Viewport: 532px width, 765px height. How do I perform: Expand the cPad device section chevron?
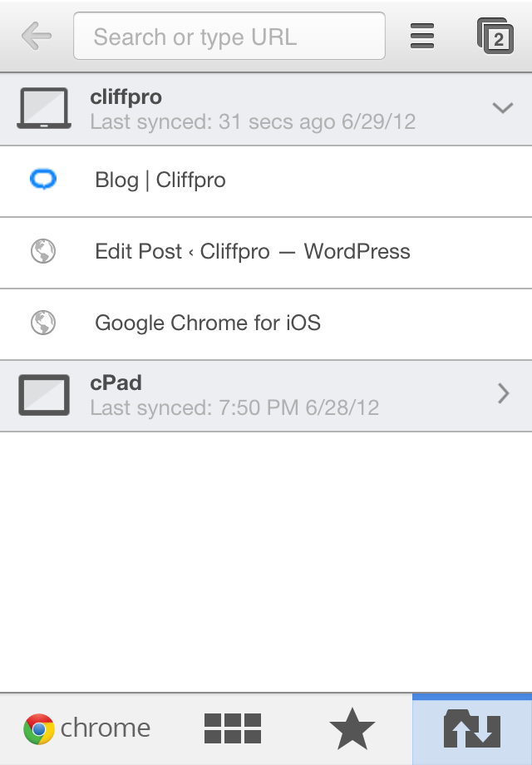pos(504,393)
